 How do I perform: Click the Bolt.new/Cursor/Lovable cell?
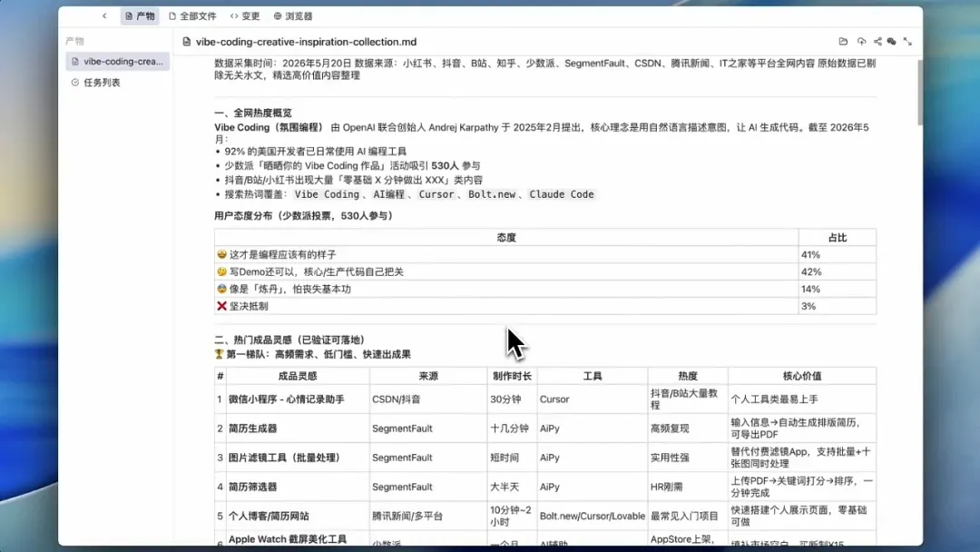(x=593, y=516)
